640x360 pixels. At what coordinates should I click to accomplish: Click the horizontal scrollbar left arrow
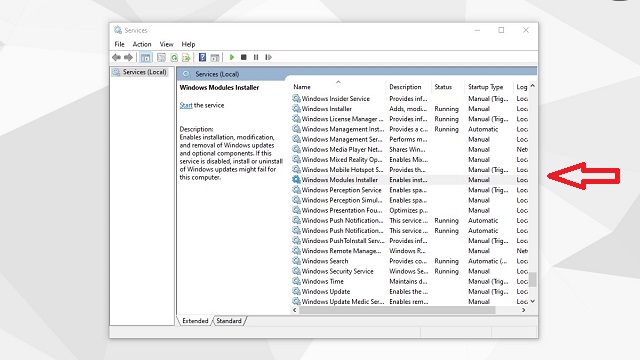(295, 310)
